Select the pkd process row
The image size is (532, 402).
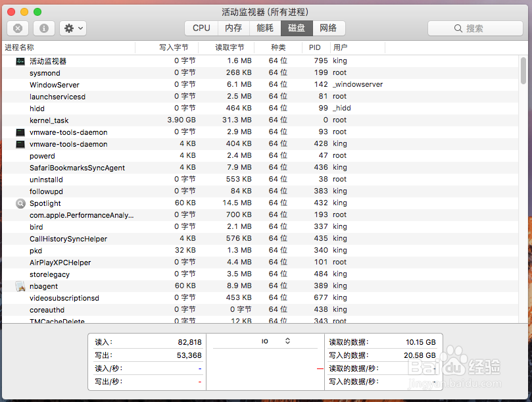pos(260,251)
